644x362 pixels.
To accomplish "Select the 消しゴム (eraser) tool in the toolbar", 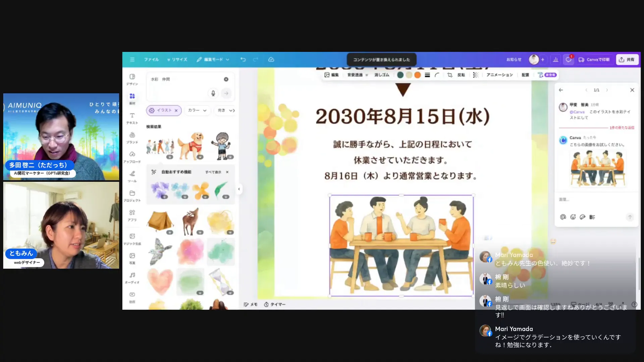I will point(381,75).
